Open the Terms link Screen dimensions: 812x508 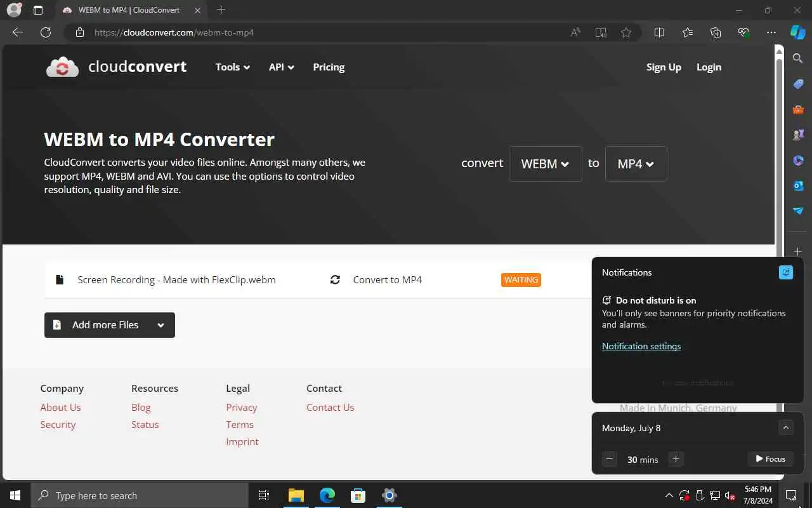pyautogui.click(x=240, y=424)
